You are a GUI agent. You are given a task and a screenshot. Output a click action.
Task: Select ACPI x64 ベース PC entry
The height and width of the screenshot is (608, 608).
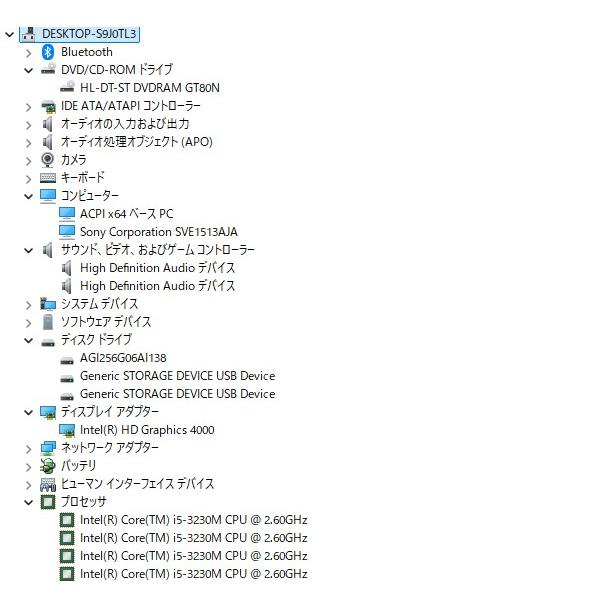[126, 214]
